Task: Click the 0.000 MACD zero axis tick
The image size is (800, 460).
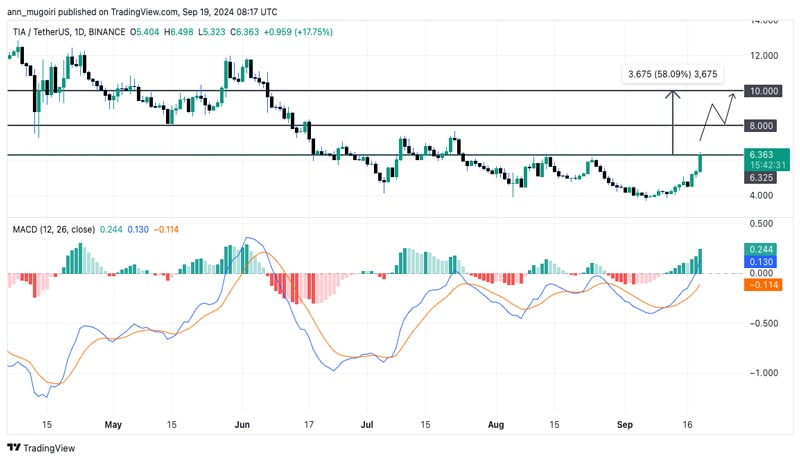Action: [761, 273]
